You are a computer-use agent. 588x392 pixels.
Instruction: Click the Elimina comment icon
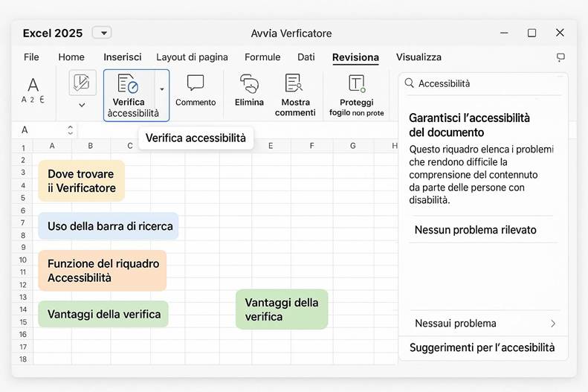(x=249, y=83)
